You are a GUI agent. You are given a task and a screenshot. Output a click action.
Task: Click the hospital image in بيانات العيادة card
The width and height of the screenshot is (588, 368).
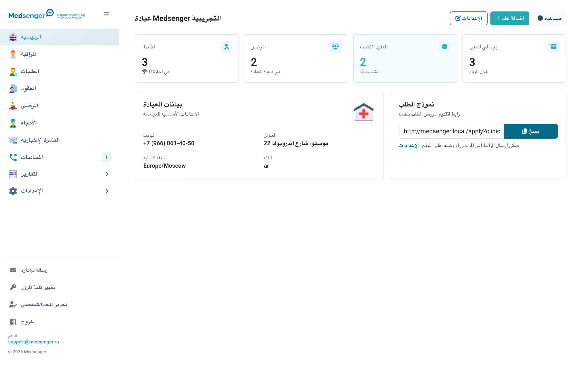pyautogui.click(x=364, y=112)
